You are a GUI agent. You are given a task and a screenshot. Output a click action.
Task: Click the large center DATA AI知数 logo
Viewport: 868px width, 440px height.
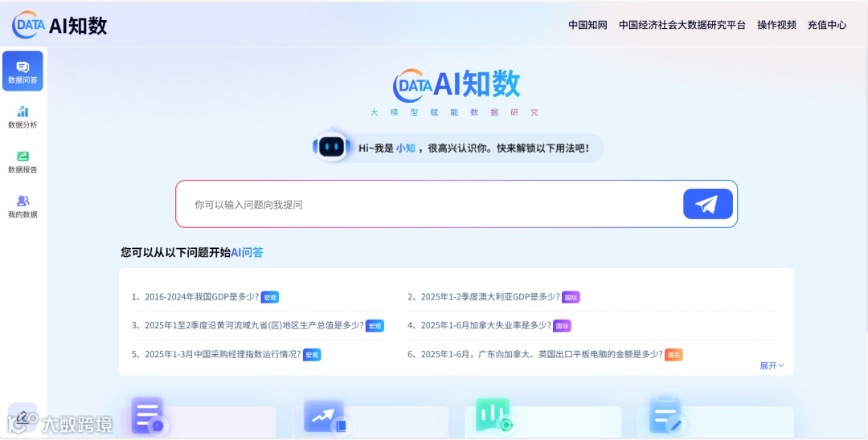(457, 85)
